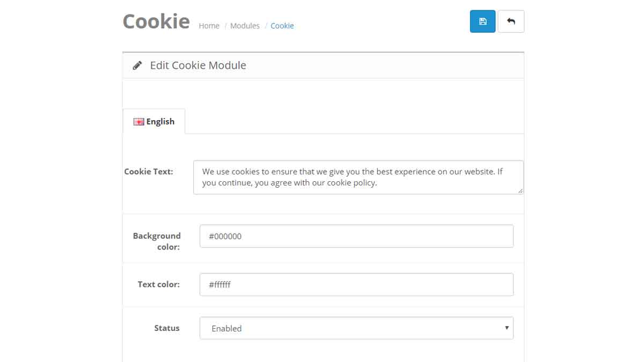Click the textarea resize handle corner
The width and height of the screenshot is (644, 362).
(521, 190)
